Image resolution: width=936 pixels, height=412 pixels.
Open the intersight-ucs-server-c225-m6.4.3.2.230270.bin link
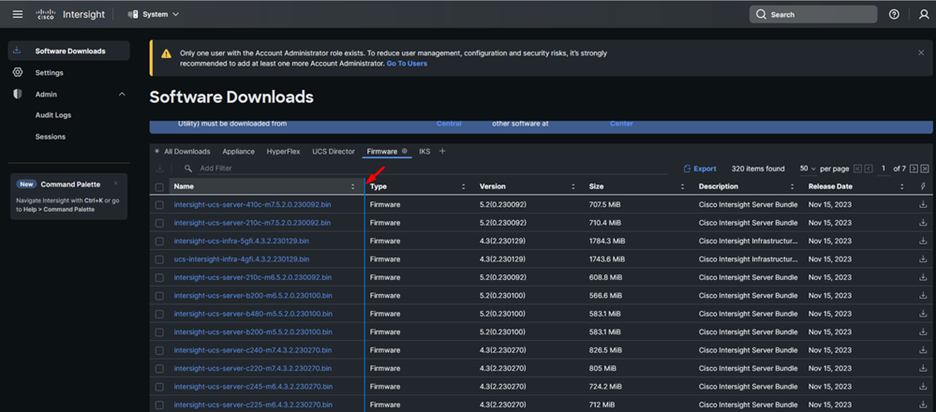(x=253, y=405)
